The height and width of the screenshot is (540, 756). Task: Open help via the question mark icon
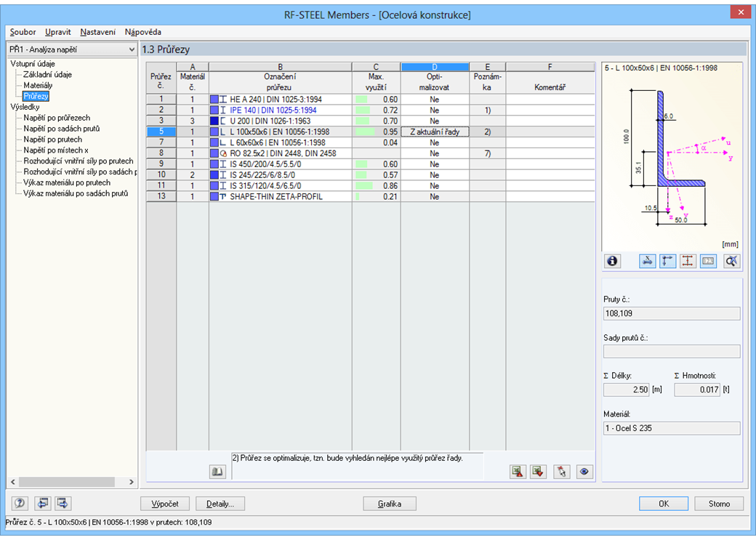(x=20, y=504)
